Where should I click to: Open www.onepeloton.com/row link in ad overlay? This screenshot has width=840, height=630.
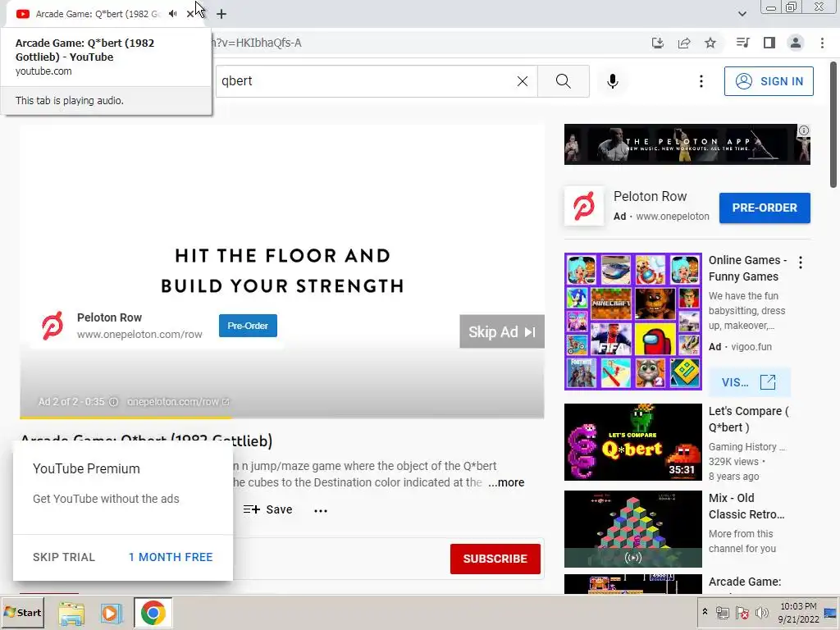(139, 335)
